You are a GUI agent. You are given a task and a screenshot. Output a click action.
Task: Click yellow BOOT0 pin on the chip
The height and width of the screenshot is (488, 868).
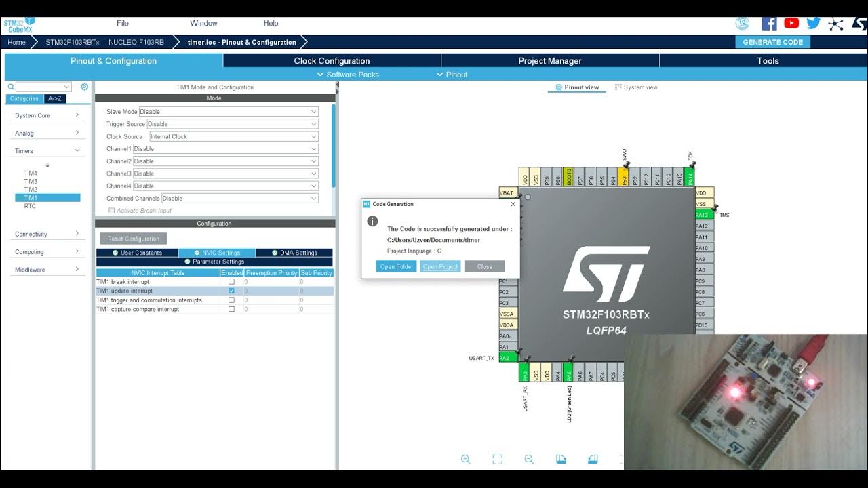[568, 177]
